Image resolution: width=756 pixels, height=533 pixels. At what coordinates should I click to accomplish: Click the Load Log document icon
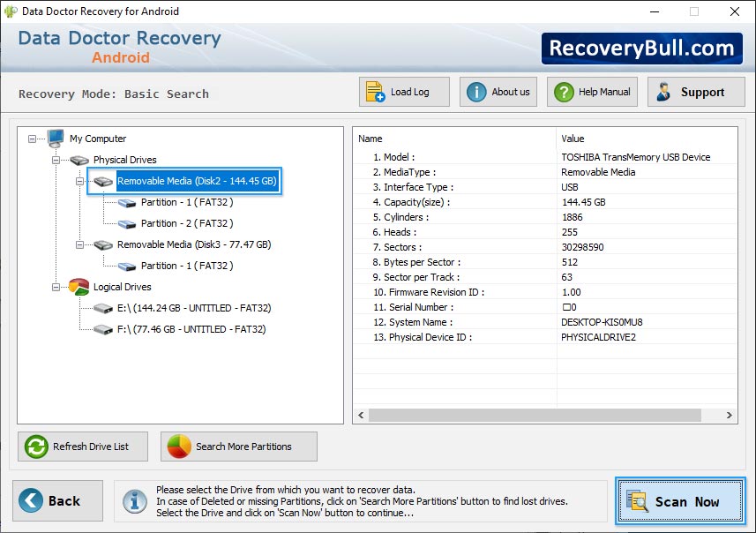pyautogui.click(x=375, y=92)
